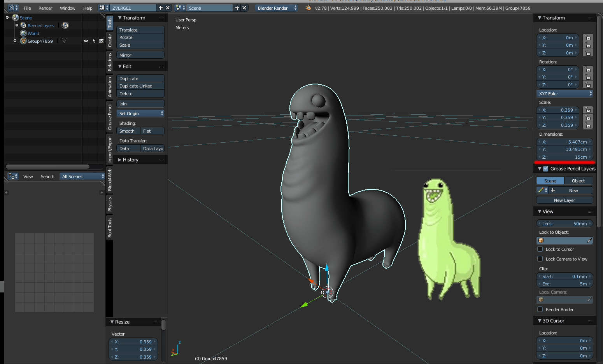The height and width of the screenshot is (364, 603).
Task: Switch to the Physics tab
Action: (x=110, y=204)
